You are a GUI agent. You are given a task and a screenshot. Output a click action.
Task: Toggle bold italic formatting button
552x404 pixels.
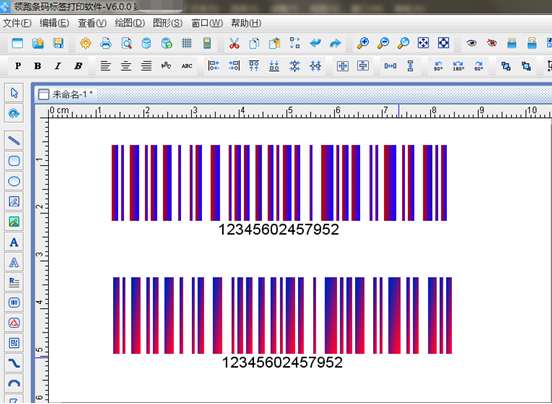click(x=78, y=66)
